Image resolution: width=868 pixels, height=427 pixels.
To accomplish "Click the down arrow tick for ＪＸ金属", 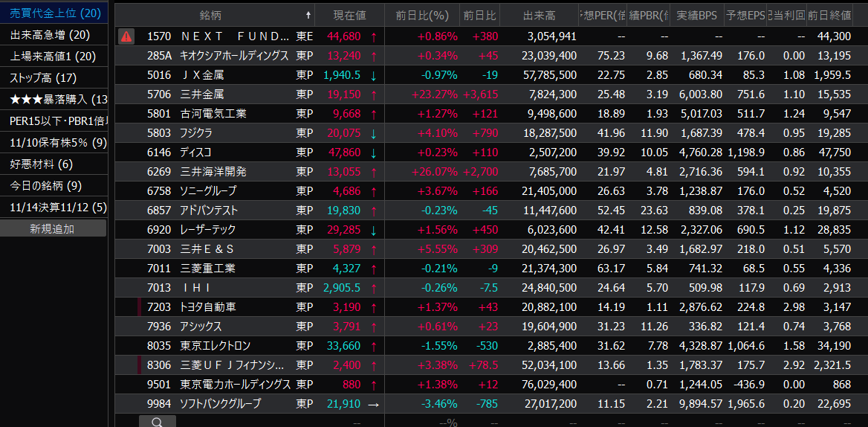I will [x=373, y=75].
